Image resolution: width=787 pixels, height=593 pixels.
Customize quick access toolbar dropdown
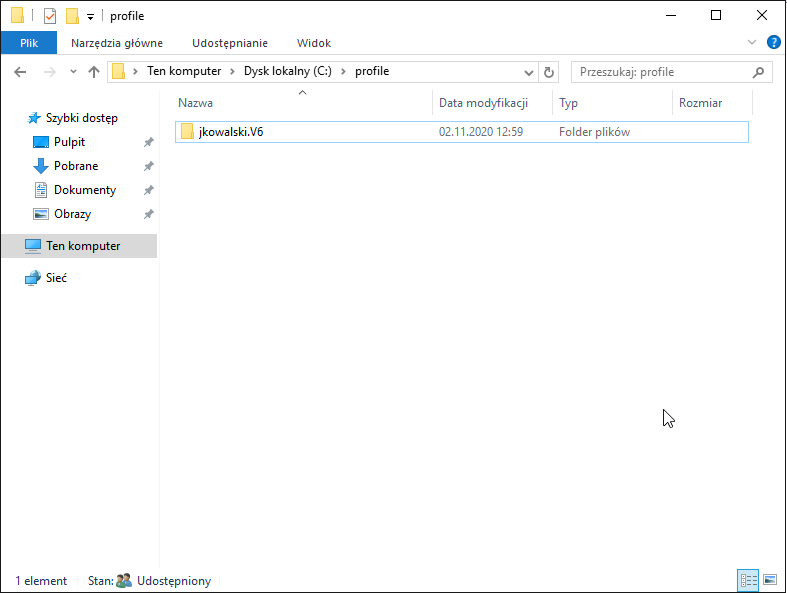[x=90, y=17]
